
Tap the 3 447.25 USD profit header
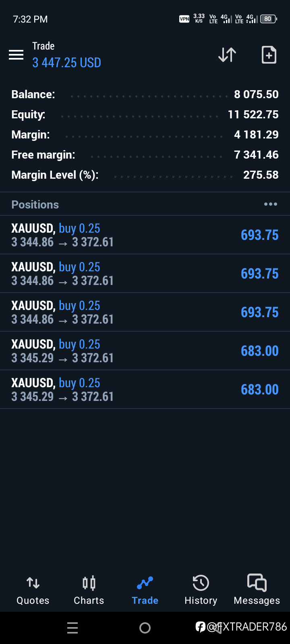(x=67, y=63)
